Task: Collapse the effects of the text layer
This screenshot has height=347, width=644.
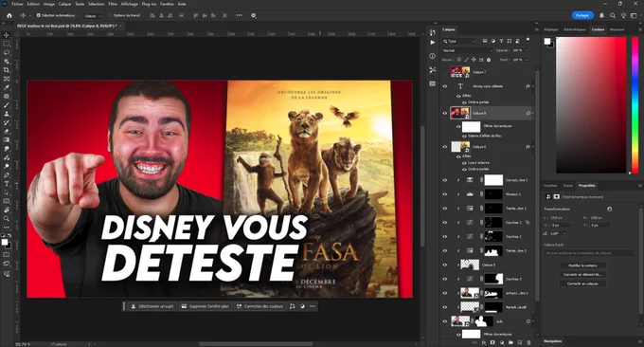Action: click(x=532, y=86)
